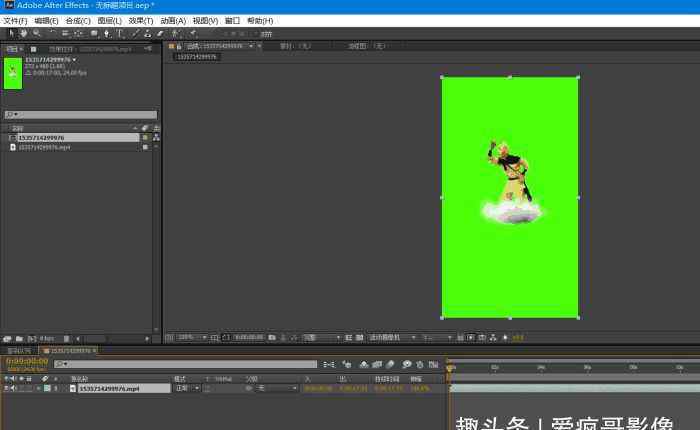Click Brainstorm icon in timeline header
Image resolution: width=700 pixels, height=430 pixels.
(406, 365)
